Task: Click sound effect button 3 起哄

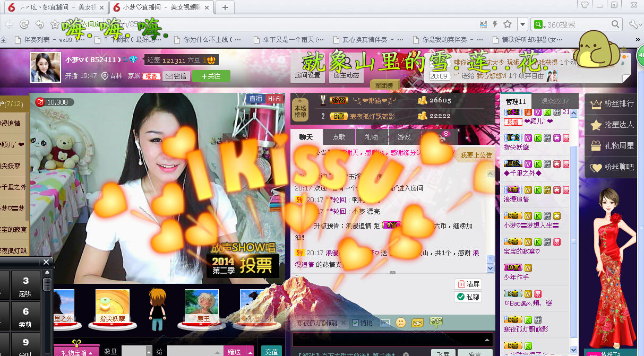Action: pyautogui.click(x=25, y=285)
